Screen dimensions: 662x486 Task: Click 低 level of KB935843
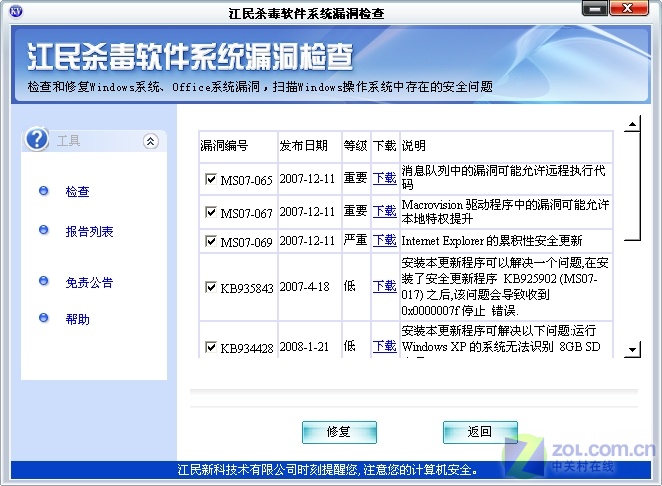click(x=350, y=286)
